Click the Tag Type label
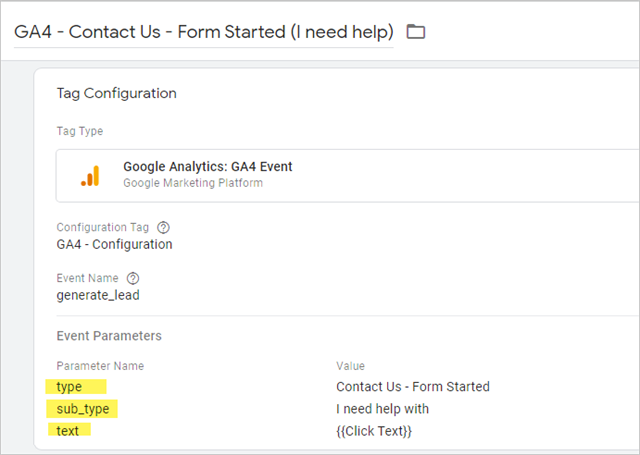 80,131
